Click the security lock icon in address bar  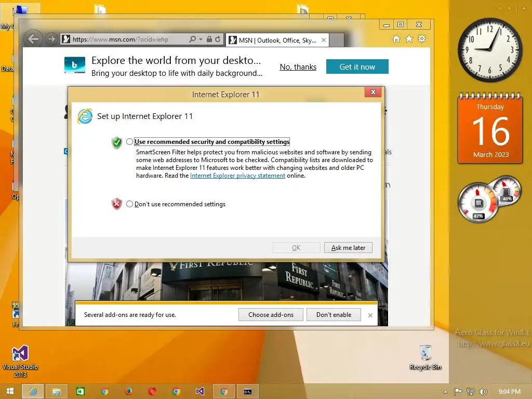tap(209, 39)
